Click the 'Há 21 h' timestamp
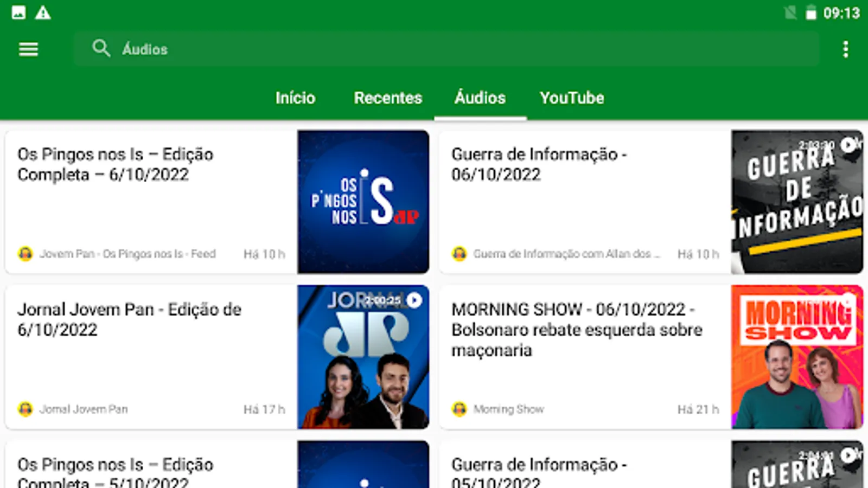 [x=698, y=409]
